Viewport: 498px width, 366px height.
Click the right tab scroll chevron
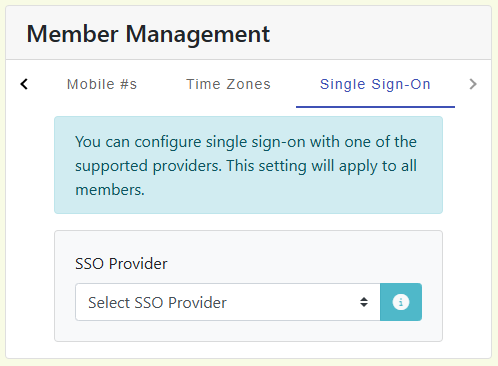[x=473, y=84]
